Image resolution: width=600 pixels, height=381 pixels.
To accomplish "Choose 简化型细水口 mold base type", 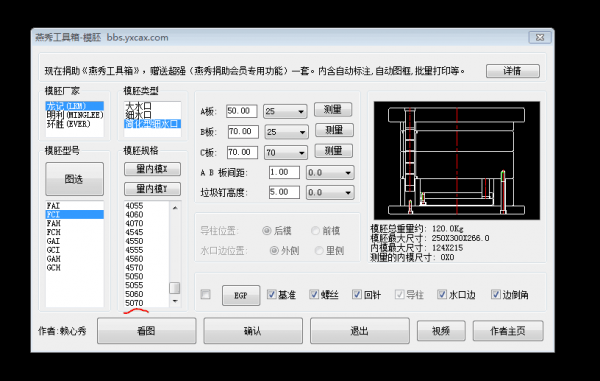I will click(152, 124).
